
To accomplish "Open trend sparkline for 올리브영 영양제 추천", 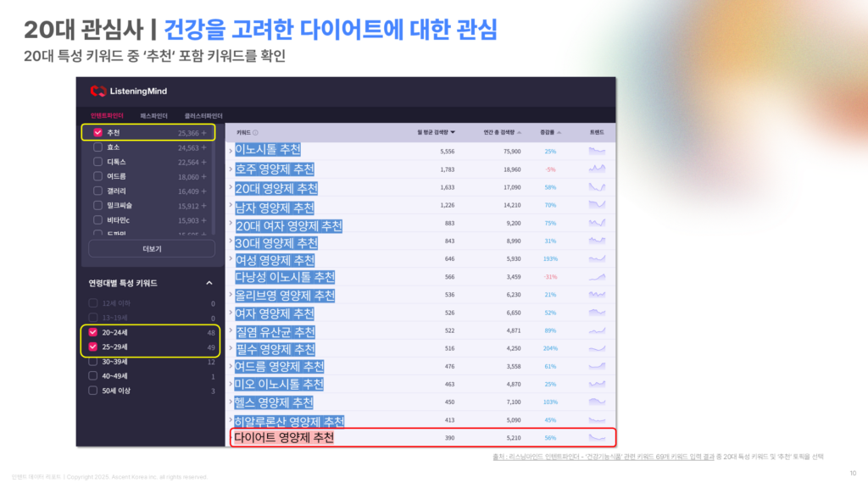I will tap(597, 294).
